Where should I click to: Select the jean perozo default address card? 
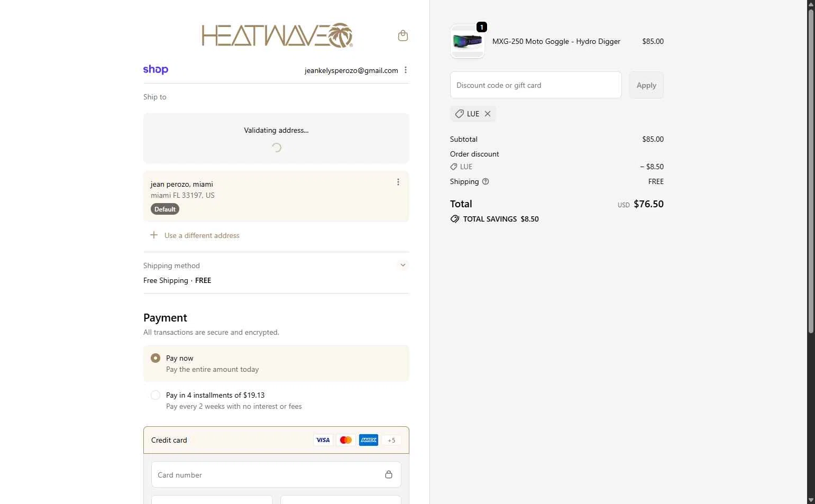click(x=276, y=196)
